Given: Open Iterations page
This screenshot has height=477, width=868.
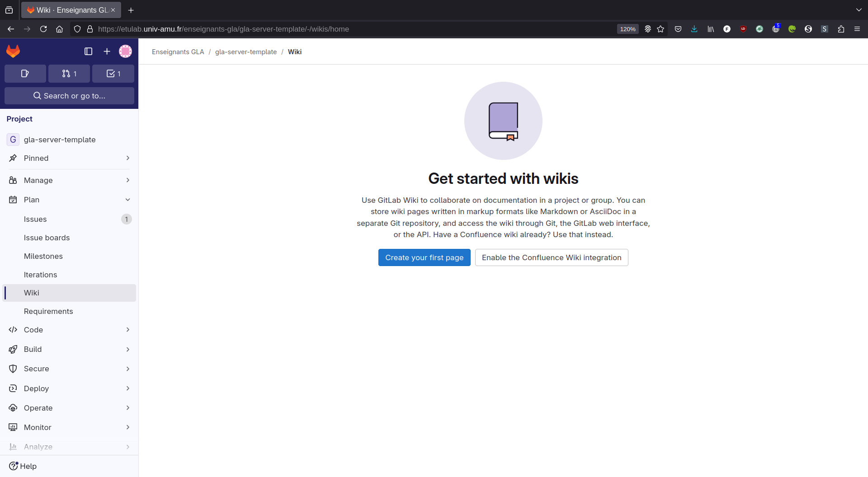Looking at the screenshot, I should click(x=69, y=275).
